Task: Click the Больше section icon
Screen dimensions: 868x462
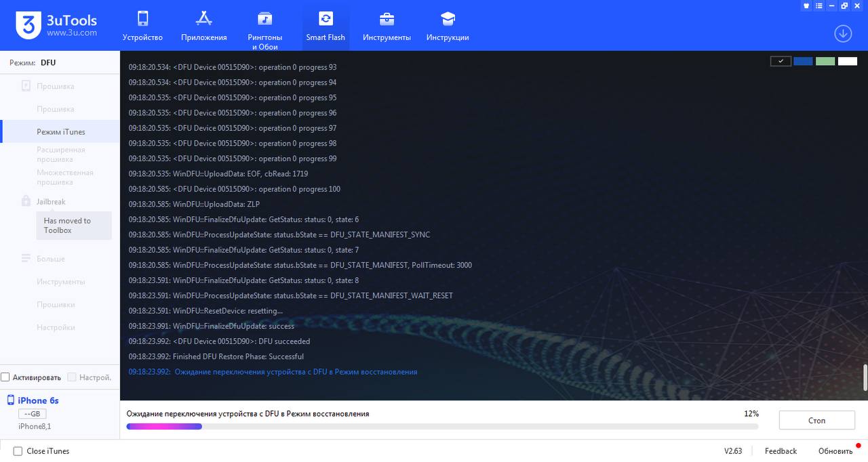Action: pyautogui.click(x=26, y=258)
